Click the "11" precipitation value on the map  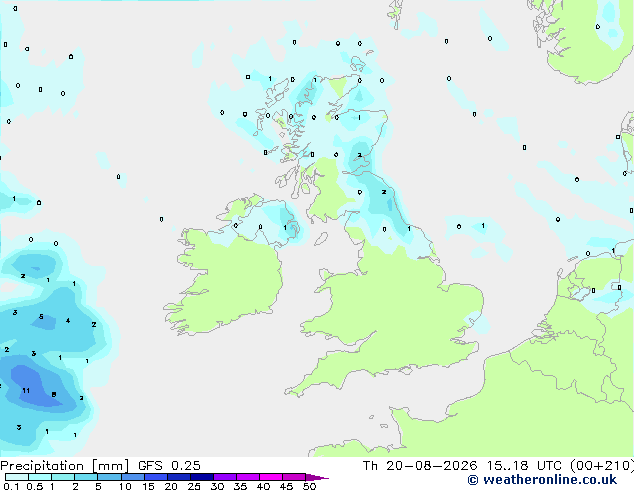26,391
